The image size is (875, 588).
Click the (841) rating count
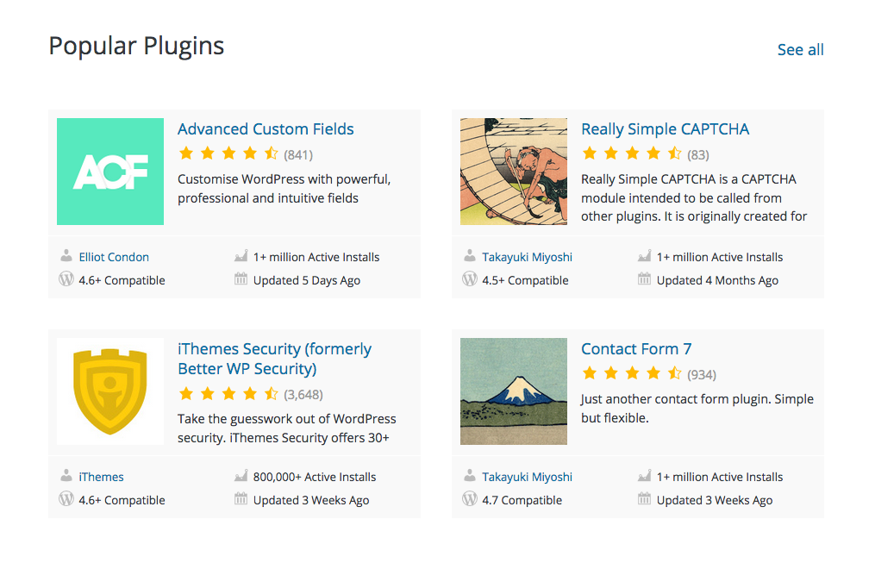(x=298, y=154)
